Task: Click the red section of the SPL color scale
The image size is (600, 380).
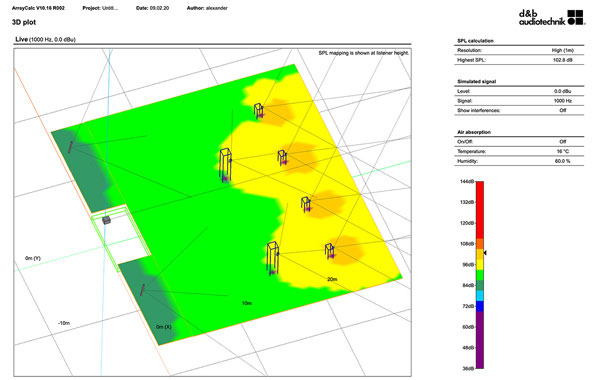Action: point(479,210)
